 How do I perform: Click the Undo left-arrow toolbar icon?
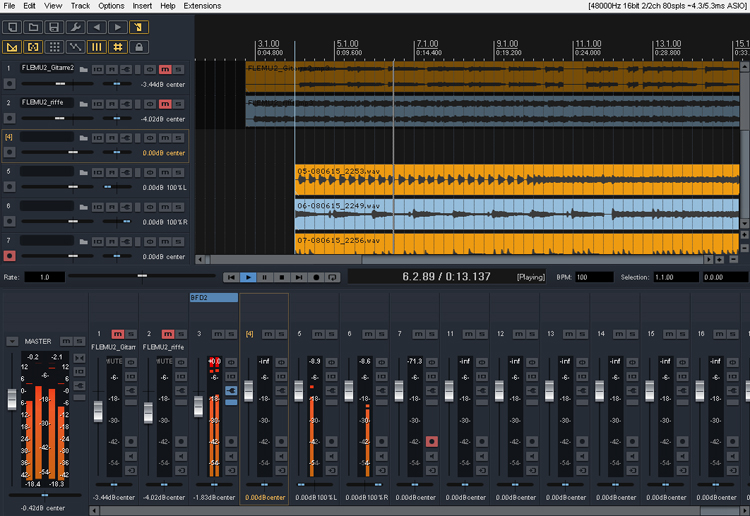[x=97, y=27]
